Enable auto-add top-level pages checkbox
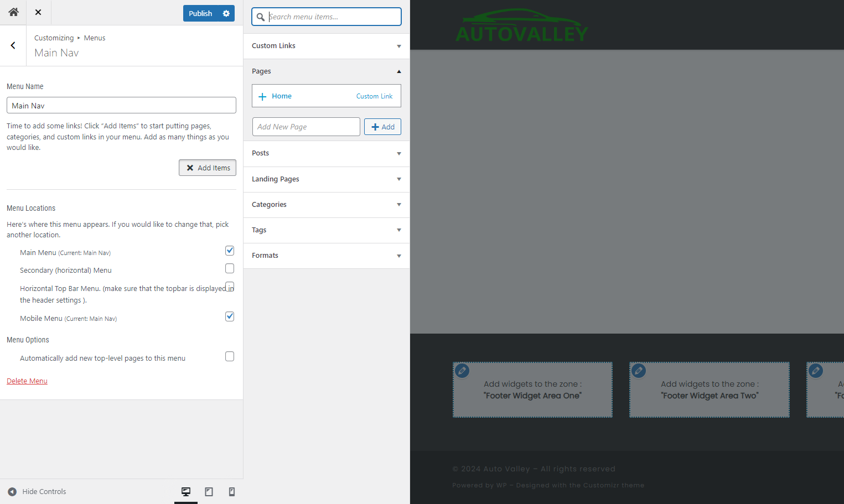Image resolution: width=844 pixels, height=504 pixels. point(230,356)
